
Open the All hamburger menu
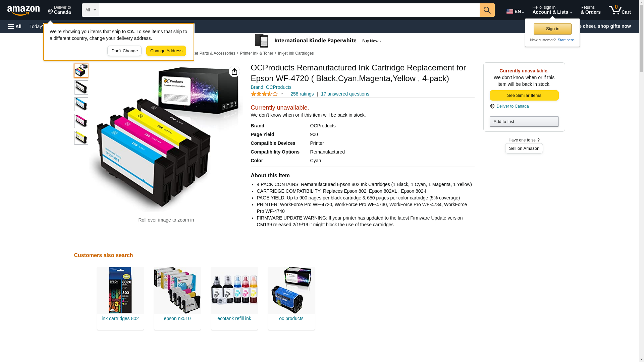[15, 26]
